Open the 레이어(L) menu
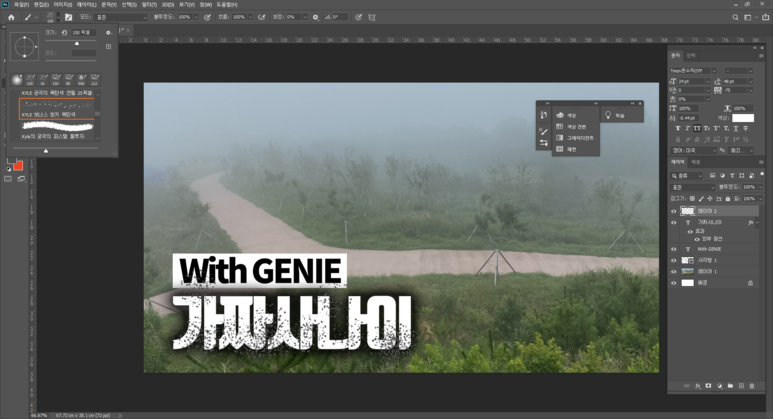 pos(87,4)
